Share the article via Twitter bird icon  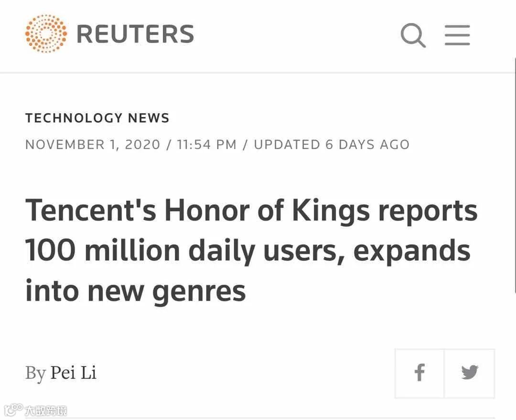pos(470,373)
